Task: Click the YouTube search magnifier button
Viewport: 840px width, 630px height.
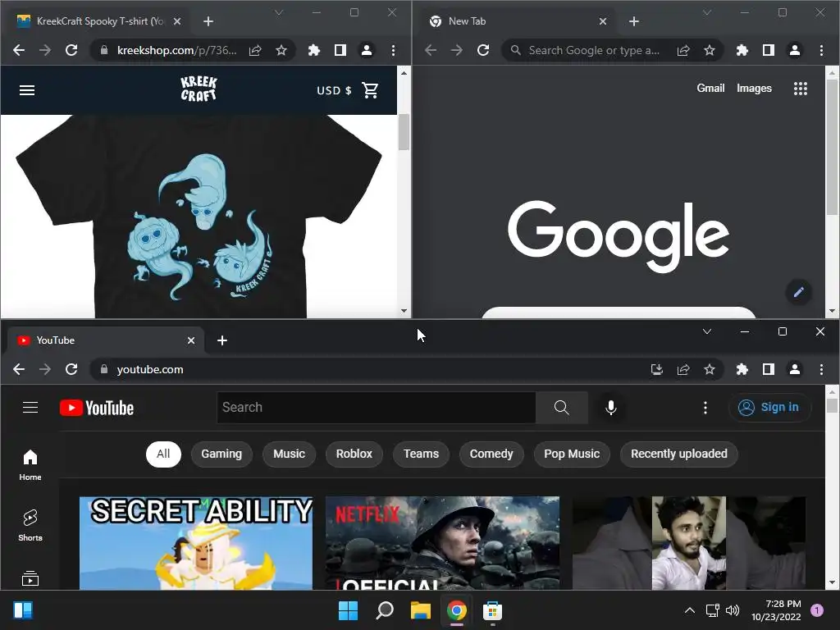Action: coord(561,408)
